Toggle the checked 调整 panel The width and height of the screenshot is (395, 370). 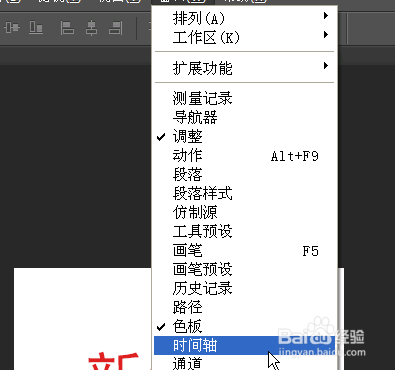(x=244, y=136)
